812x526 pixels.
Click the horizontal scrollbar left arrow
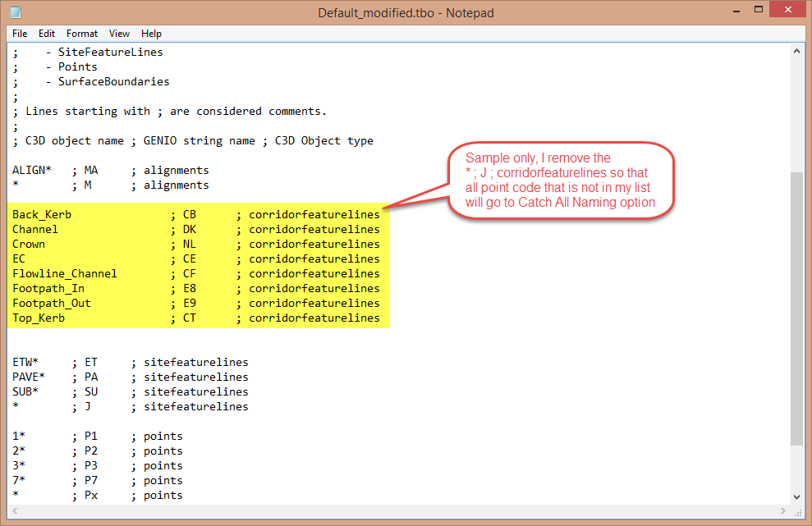tap(15, 511)
